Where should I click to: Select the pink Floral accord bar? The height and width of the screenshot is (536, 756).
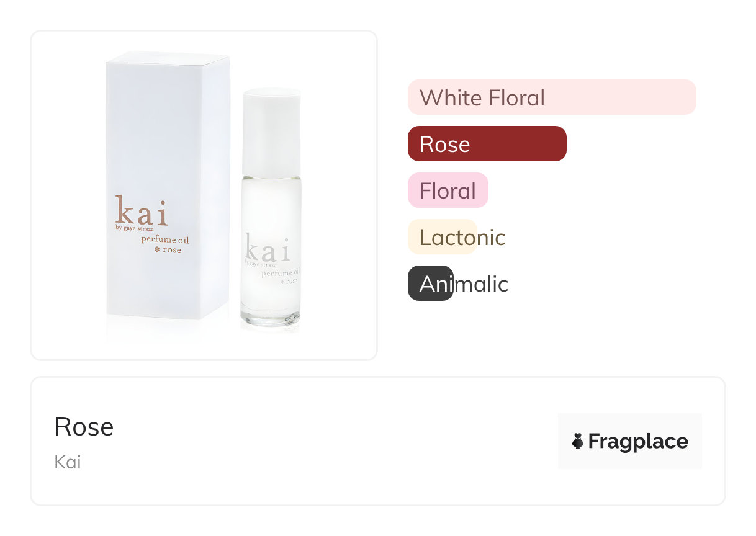point(448,190)
